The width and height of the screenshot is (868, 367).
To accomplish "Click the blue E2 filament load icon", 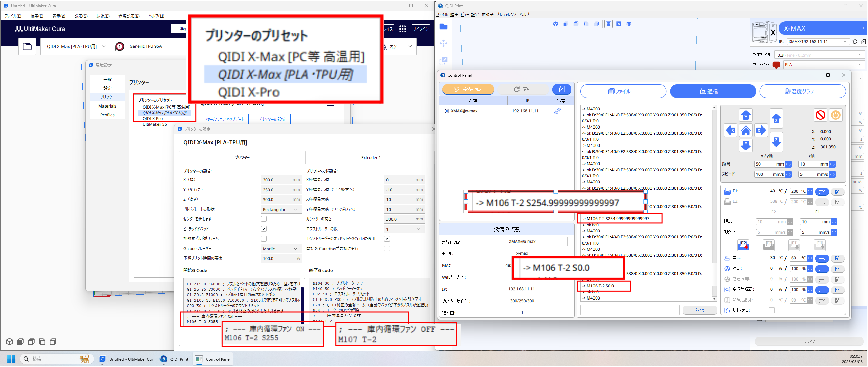I will coord(743,245).
